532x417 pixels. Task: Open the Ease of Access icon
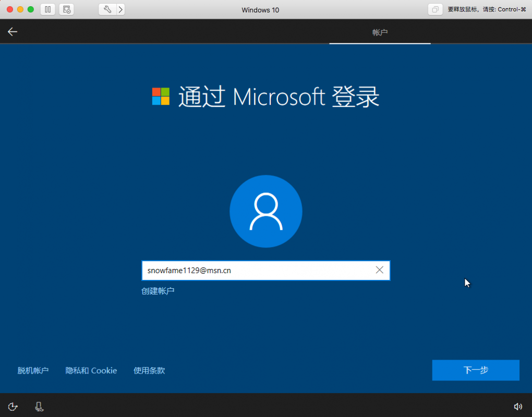[x=13, y=407]
